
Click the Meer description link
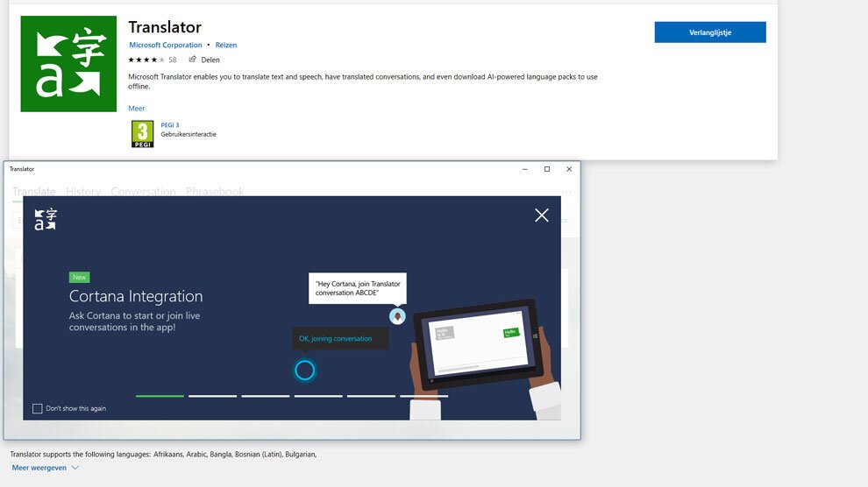[x=136, y=109]
